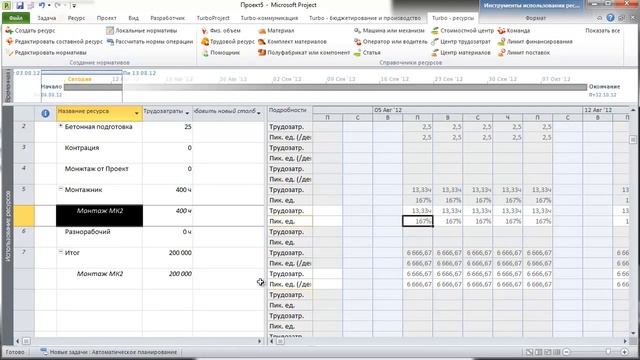The image size is (640, 360).
Task: Click the selected 167% peak units cell
Action: [x=418, y=221]
